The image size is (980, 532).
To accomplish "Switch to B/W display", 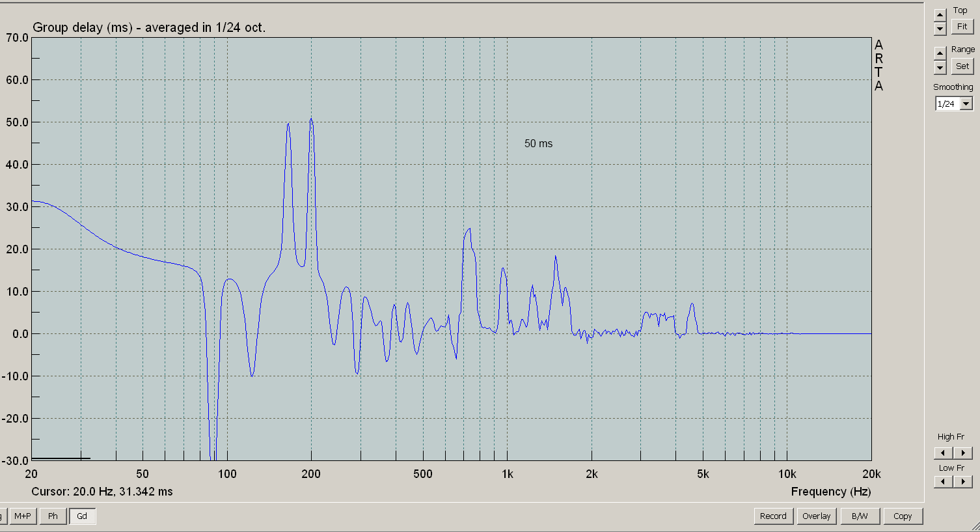I will (860, 516).
